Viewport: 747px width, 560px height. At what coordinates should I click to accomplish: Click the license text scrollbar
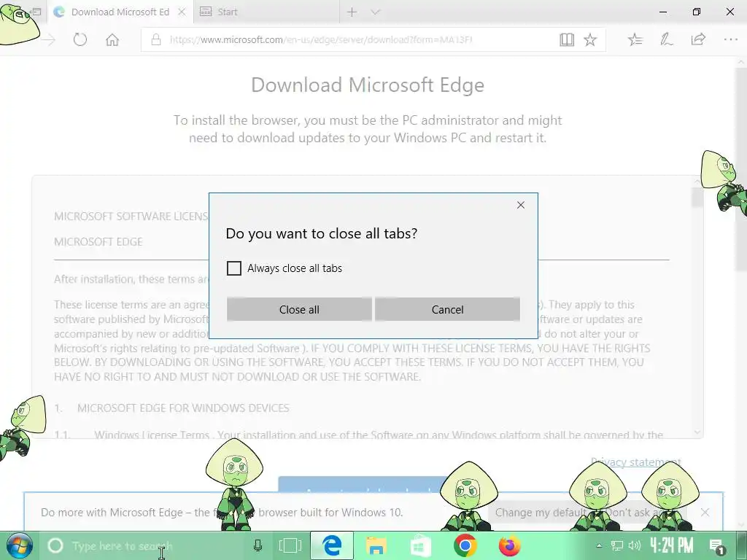(697, 197)
